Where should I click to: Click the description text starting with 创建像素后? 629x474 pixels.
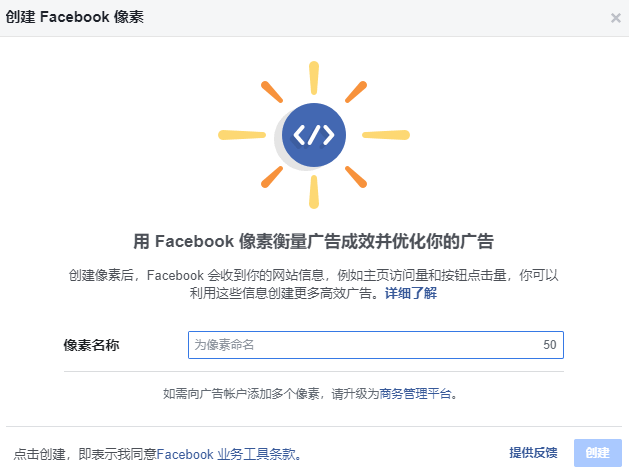coord(313,284)
